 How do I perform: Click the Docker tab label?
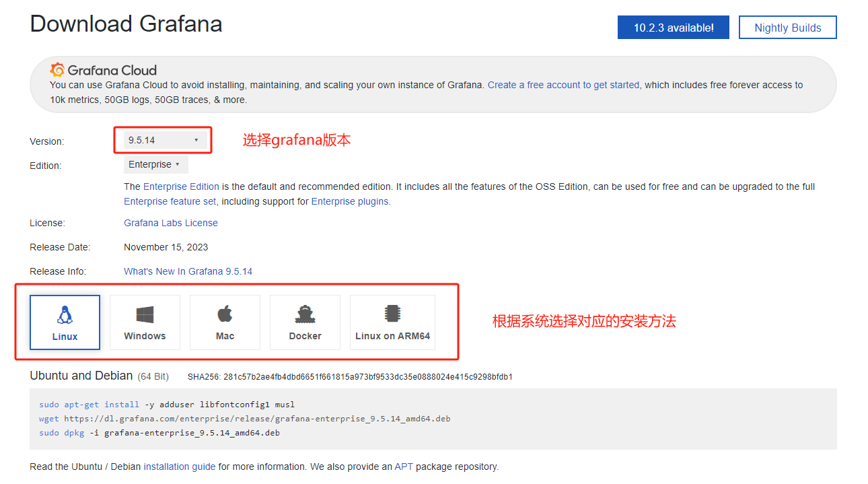tap(305, 336)
